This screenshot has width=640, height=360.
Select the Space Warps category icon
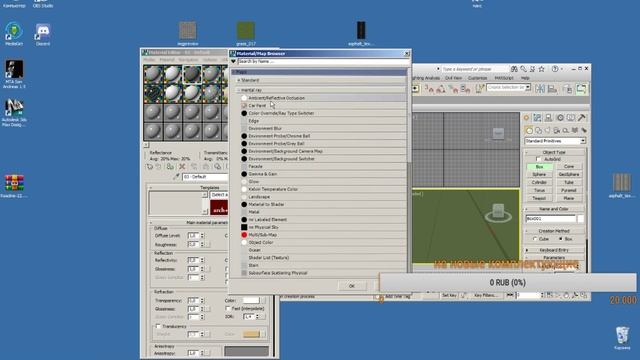point(575,131)
